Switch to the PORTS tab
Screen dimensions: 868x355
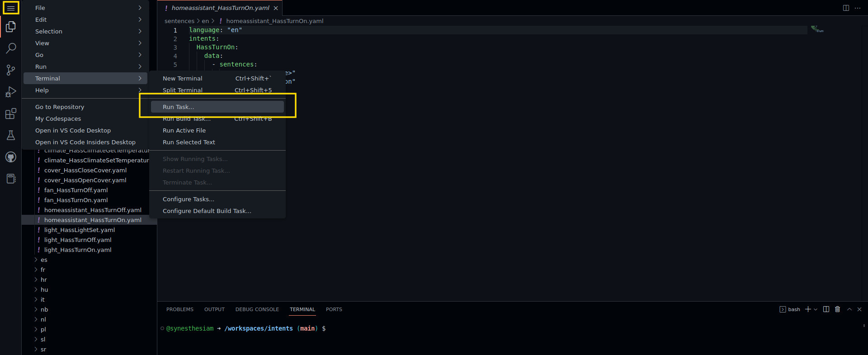click(x=334, y=309)
